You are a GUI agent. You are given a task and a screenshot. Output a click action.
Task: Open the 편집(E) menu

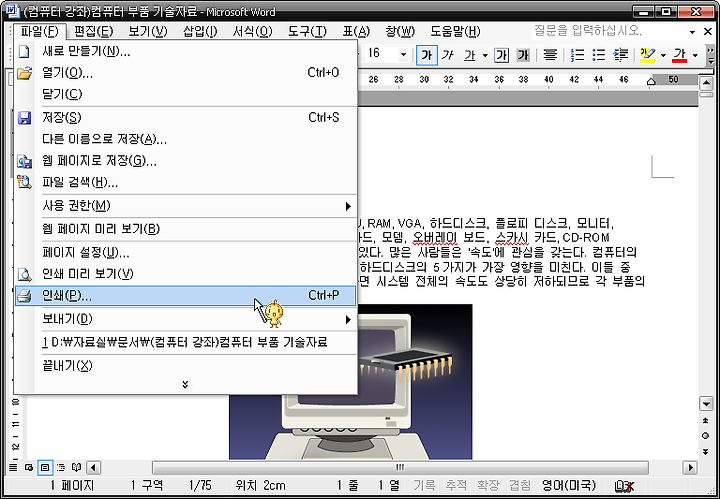[x=93, y=31]
